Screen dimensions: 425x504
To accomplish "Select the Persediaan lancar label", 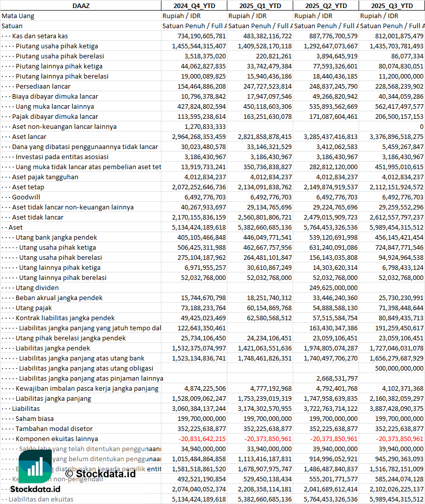I will point(43,86).
